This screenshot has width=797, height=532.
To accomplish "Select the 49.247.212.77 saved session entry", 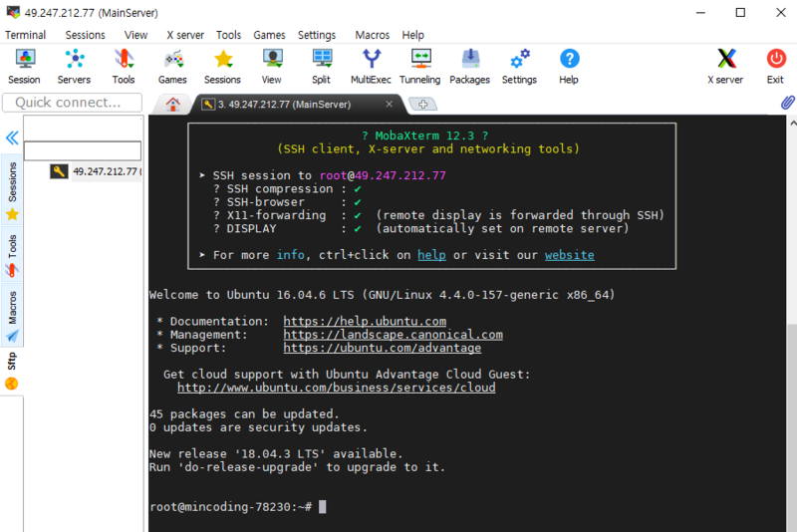I will (x=96, y=171).
